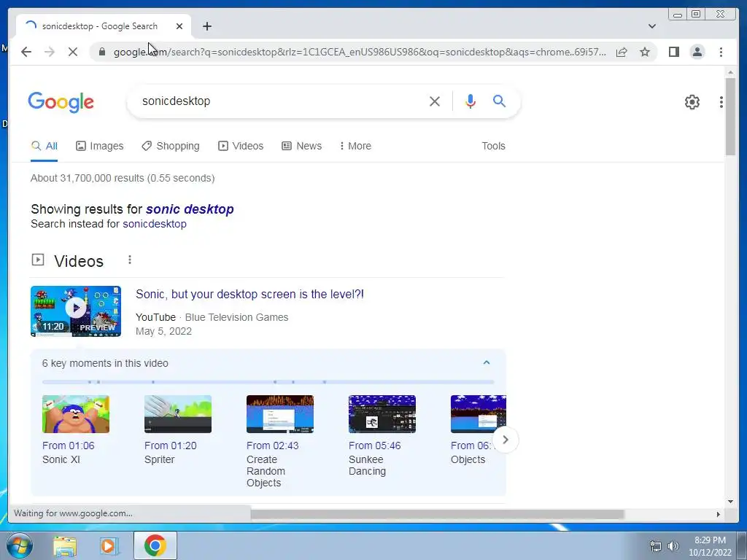Launch Windows Media Player from taskbar

click(x=108, y=546)
